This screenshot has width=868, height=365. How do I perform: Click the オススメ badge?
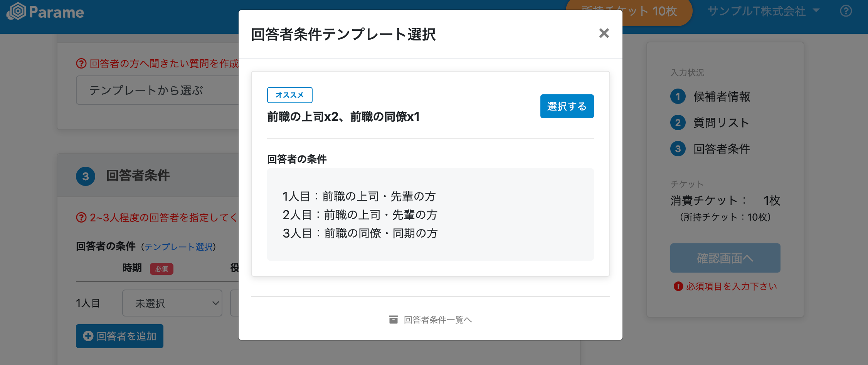coord(289,95)
